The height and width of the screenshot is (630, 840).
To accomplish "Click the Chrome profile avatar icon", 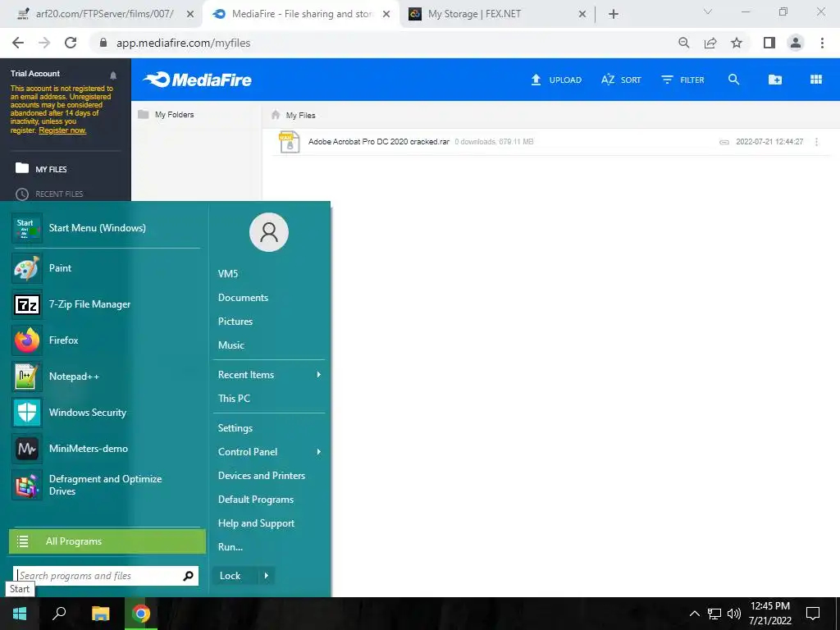I will tap(796, 43).
